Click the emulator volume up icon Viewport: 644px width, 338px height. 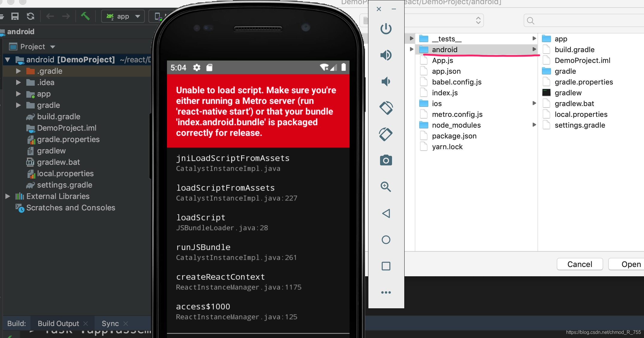[386, 55]
